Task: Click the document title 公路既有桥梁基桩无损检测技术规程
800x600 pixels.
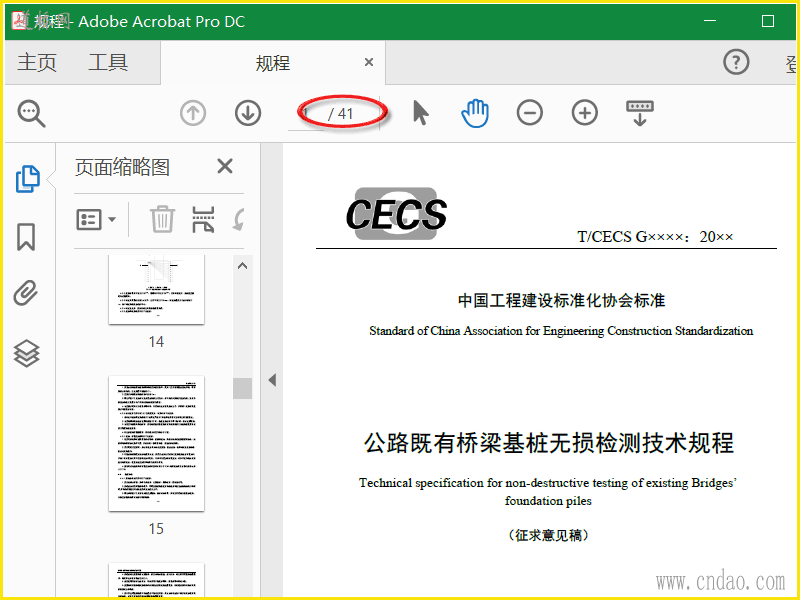Action: [x=549, y=443]
